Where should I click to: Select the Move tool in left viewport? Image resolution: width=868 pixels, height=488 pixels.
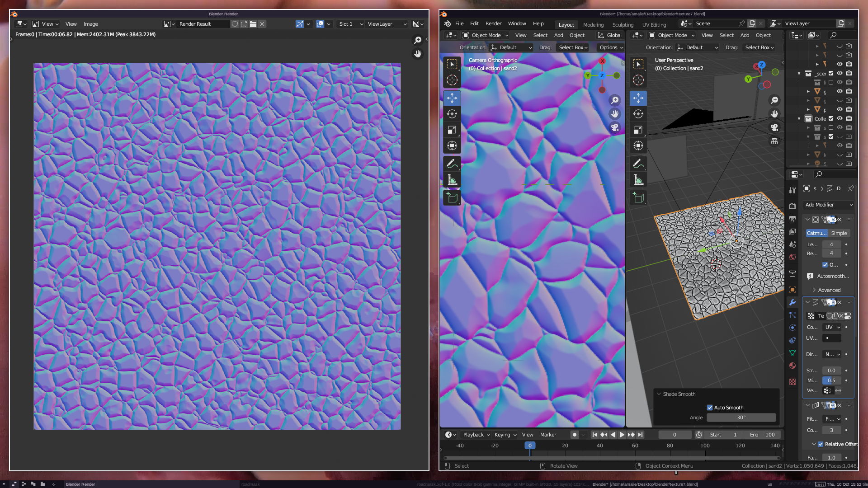point(452,98)
